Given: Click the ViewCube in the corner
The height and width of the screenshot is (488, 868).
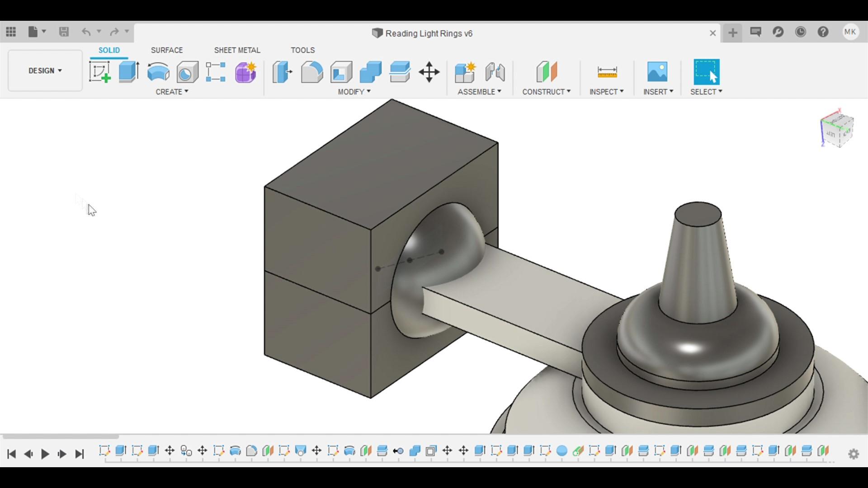Looking at the screenshot, I should [x=837, y=131].
